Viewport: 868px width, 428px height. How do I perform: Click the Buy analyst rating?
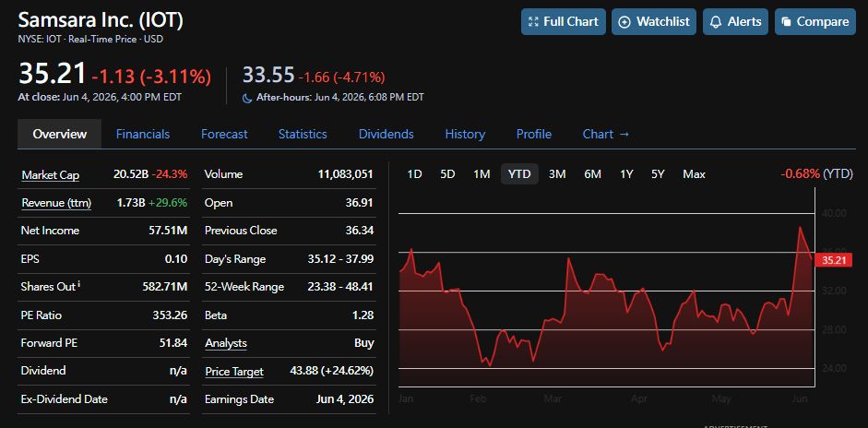pos(363,343)
